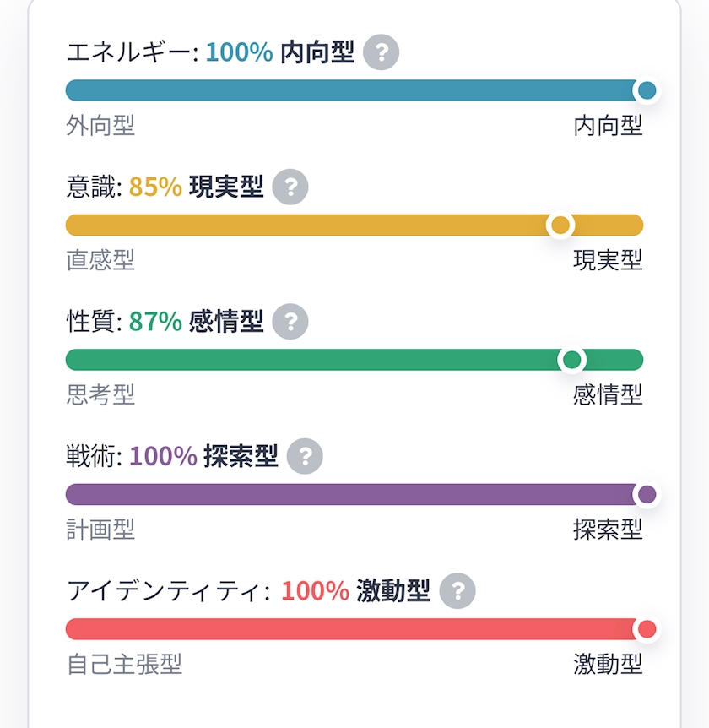Select the 戦術: 100% 探索型 heading
Image resolution: width=709 pixels, height=728 pixels.
[173, 456]
